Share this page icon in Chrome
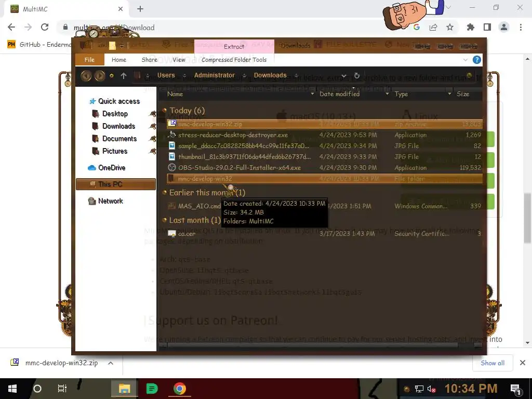The image size is (532, 399). pyautogui.click(x=433, y=27)
